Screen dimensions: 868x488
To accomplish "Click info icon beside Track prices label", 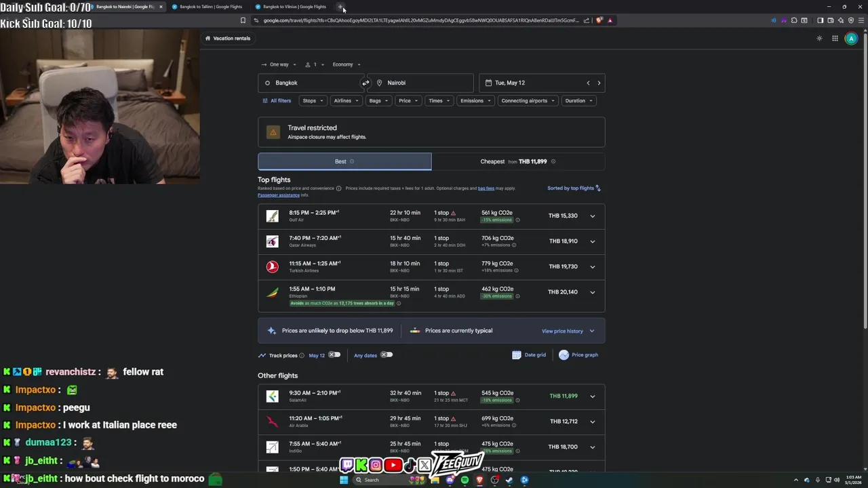I will [x=302, y=356].
